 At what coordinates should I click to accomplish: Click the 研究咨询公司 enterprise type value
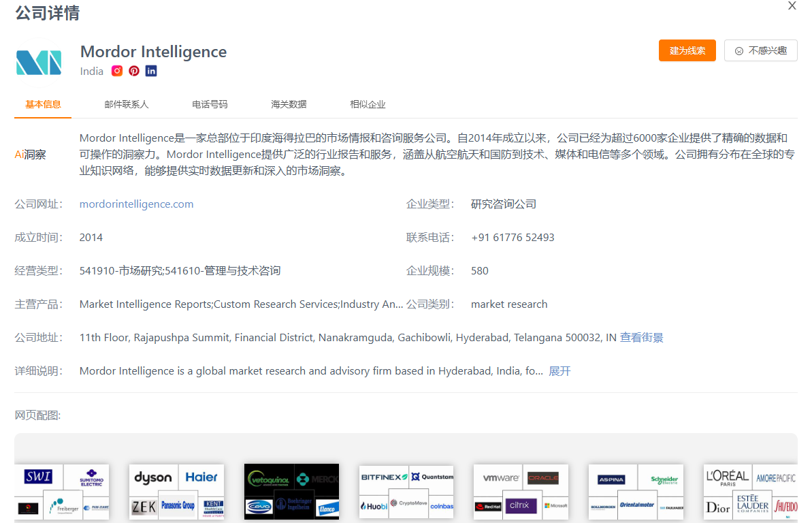click(504, 204)
